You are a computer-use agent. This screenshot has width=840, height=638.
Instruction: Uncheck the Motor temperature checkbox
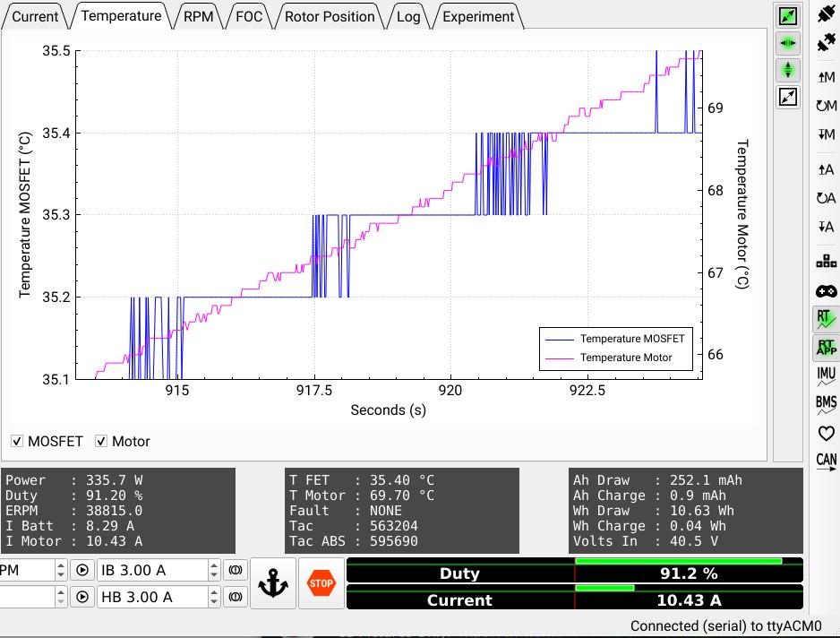[101, 441]
